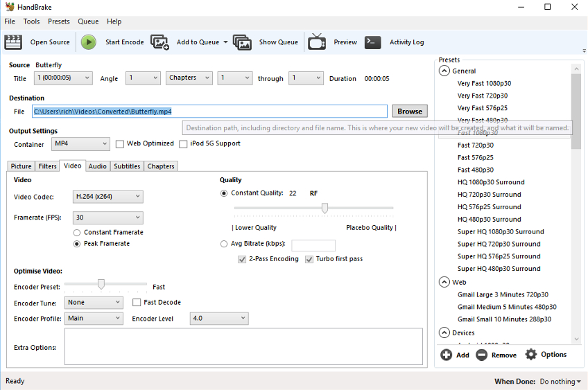Switch to the Audio tab
The width and height of the screenshot is (588, 390).
coord(98,166)
